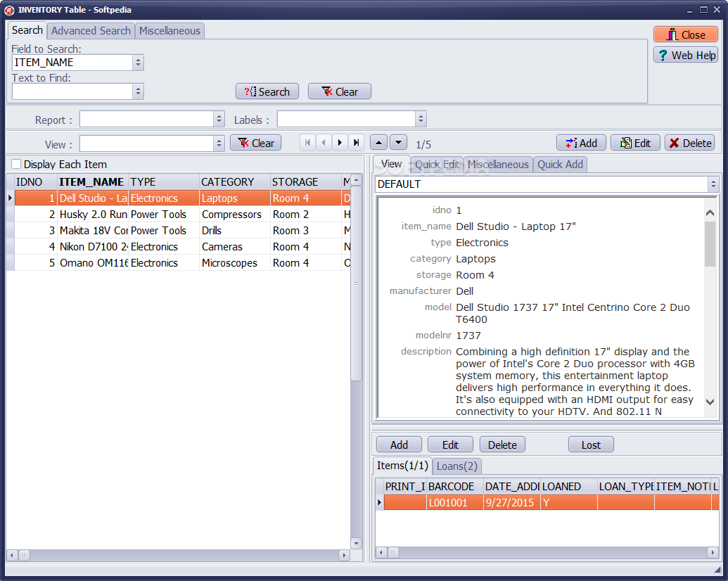Open the View dropdown arrow
The image size is (728, 581).
tap(219, 143)
